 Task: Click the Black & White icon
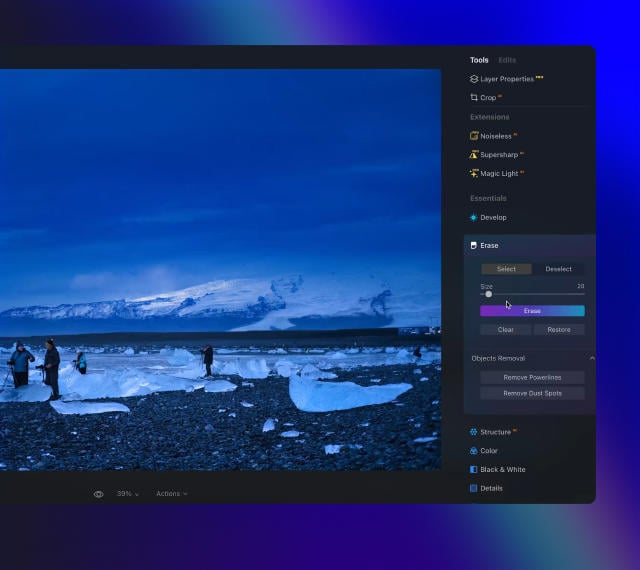pos(473,470)
